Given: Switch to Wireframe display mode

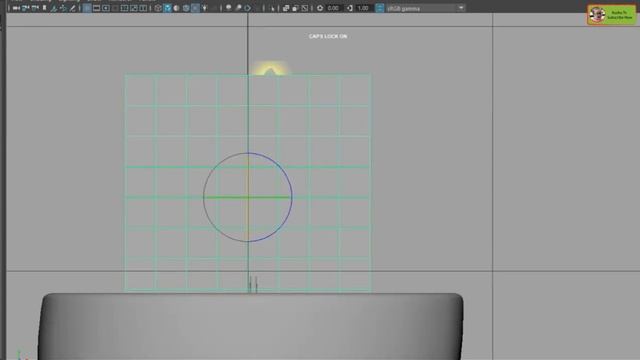Looking at the screenshot, I should 158,8.
